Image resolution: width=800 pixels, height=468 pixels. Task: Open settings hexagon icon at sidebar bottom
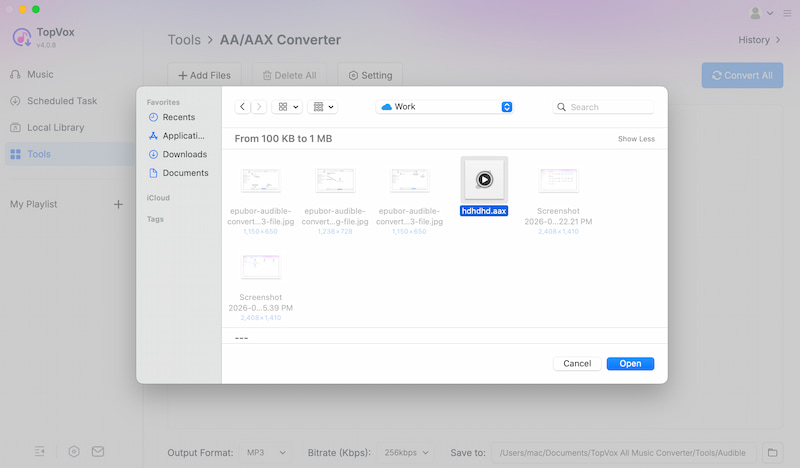pyautogui.click(x=74, y=451)
